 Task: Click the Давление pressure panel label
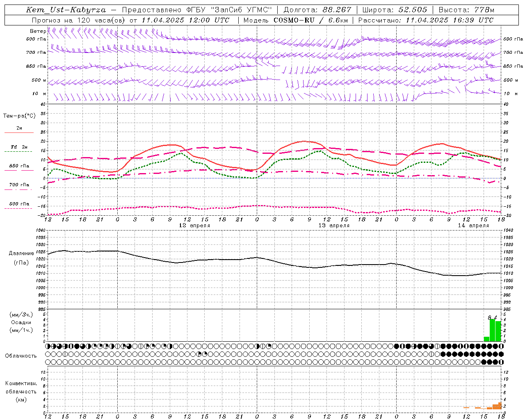click(21, 253)
